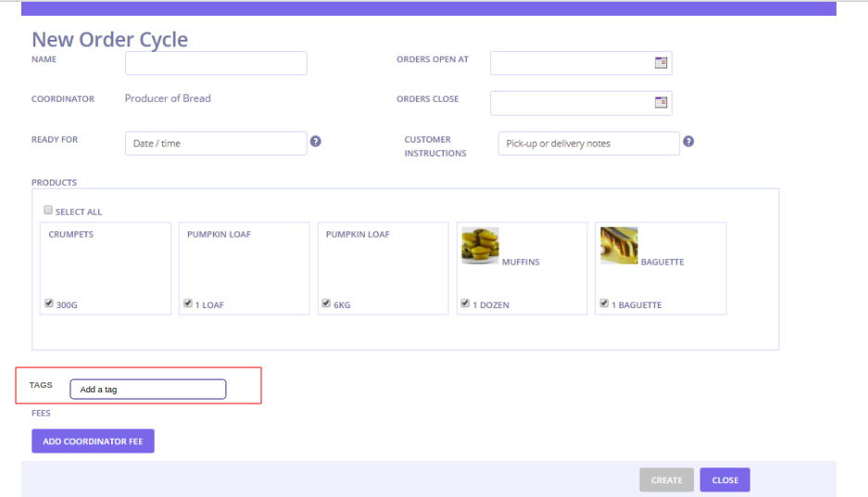Uncheck the 1 Baguette variant
868x497 pixels.
[604, 303]
